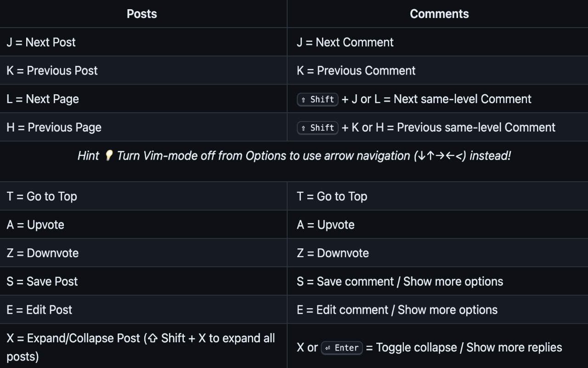Click the 'E = Edit Post' entry

[40, 310]
